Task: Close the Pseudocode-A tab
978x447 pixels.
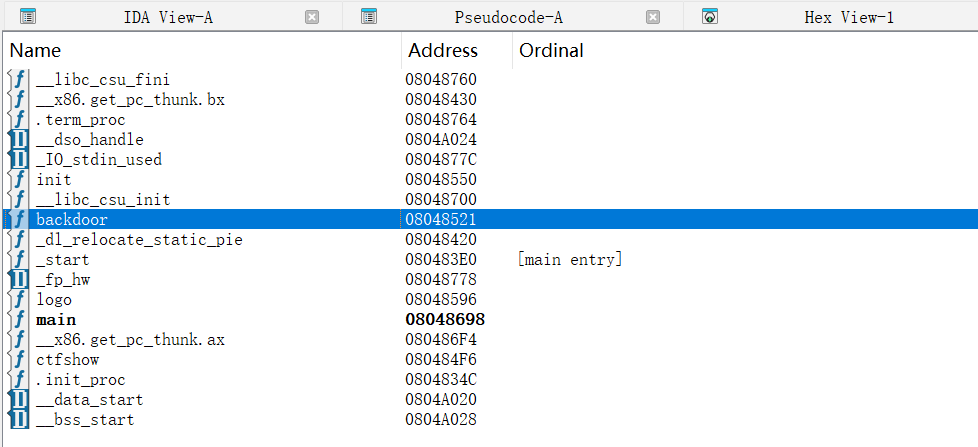Action: click(653, 17)
